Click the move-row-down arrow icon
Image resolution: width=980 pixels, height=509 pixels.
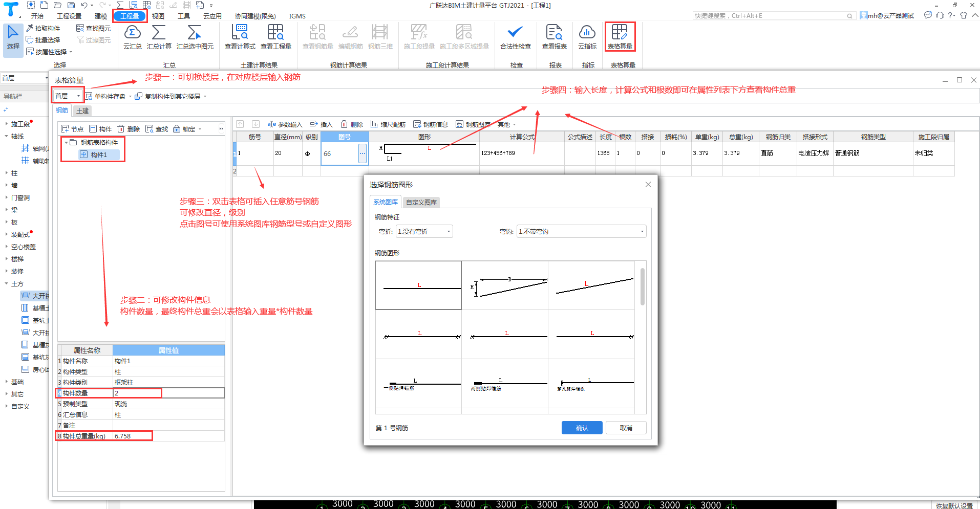tap(255, 124)
